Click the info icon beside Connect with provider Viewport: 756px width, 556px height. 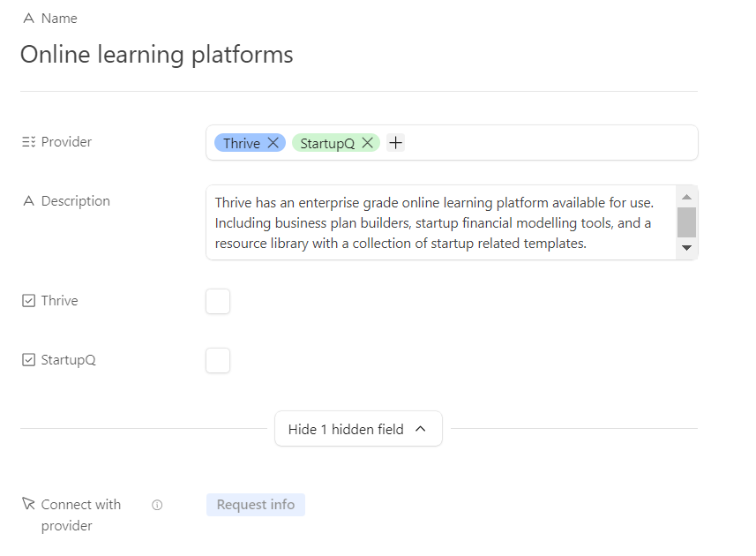(x=157, y=505)
